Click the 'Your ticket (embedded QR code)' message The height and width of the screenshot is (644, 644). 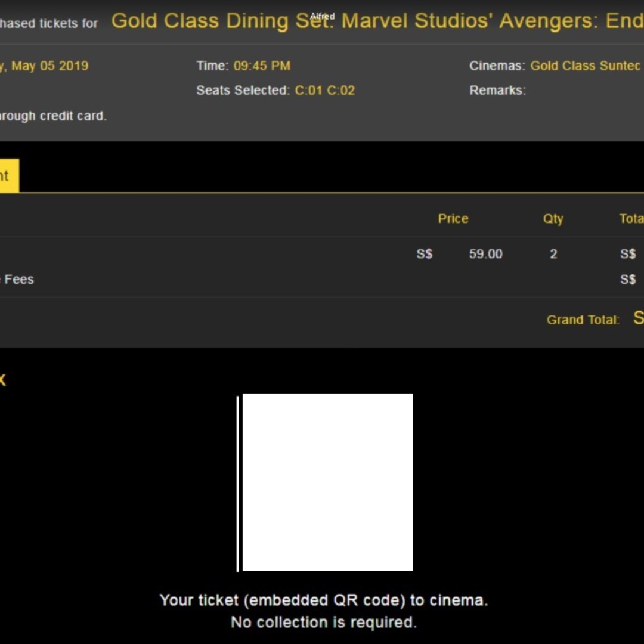pyautogui.click(x=323, y=600)
